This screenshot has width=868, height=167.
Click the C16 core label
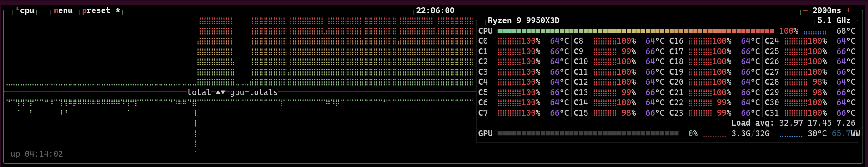pos(676,41)
